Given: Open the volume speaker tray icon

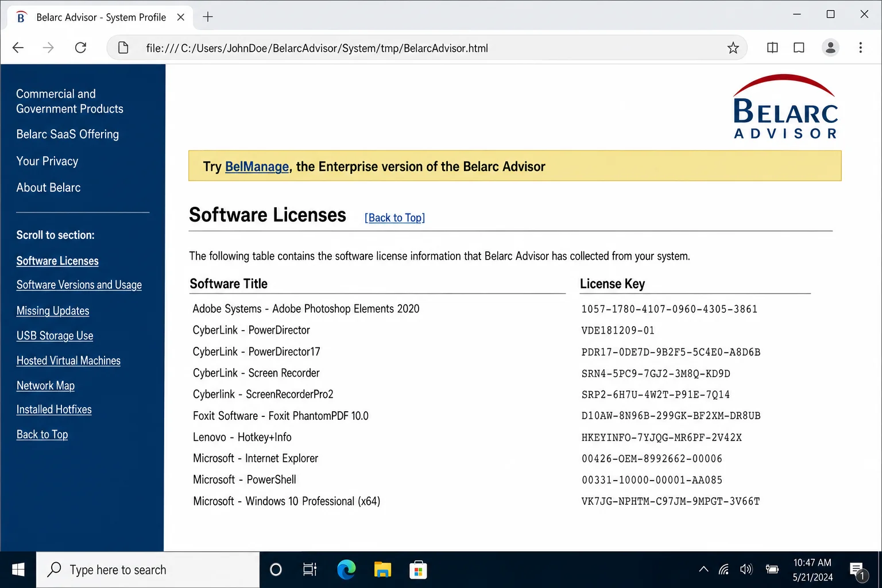Looking at the screenshot, I should [x=746, y=570].
